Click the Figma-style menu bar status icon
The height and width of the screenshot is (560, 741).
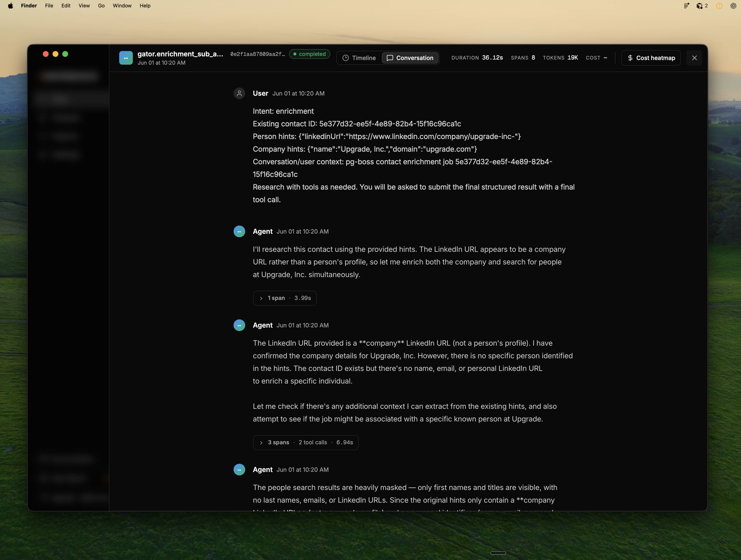[x=687, y=6]
